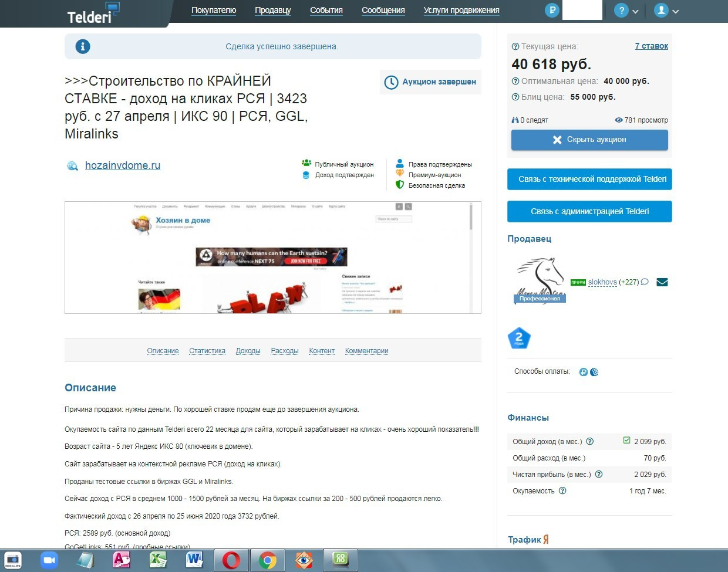Open the События menu

(x=326, y=10)
